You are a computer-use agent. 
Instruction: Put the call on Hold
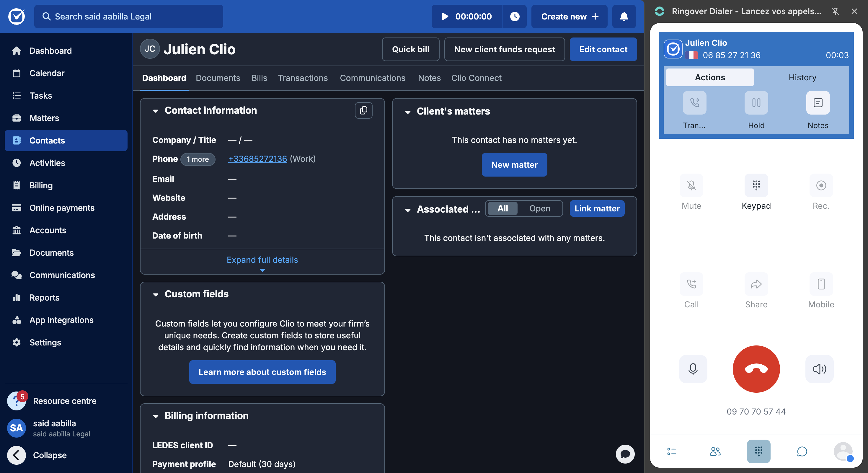(x=756, y=103)
